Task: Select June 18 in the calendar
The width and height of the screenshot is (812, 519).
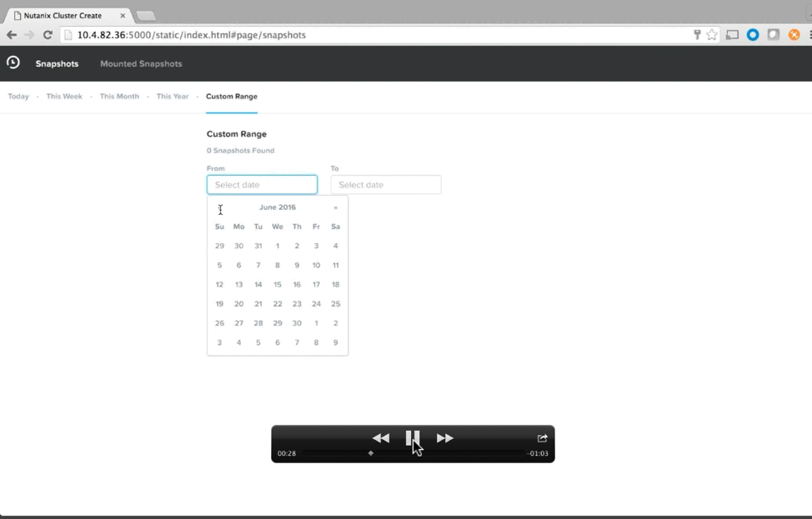Action: pyautogui.click(x=336, y=285)
